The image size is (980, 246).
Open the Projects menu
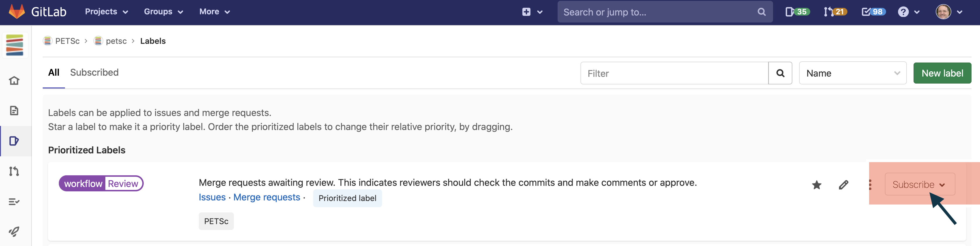click(x=106, y=12)
